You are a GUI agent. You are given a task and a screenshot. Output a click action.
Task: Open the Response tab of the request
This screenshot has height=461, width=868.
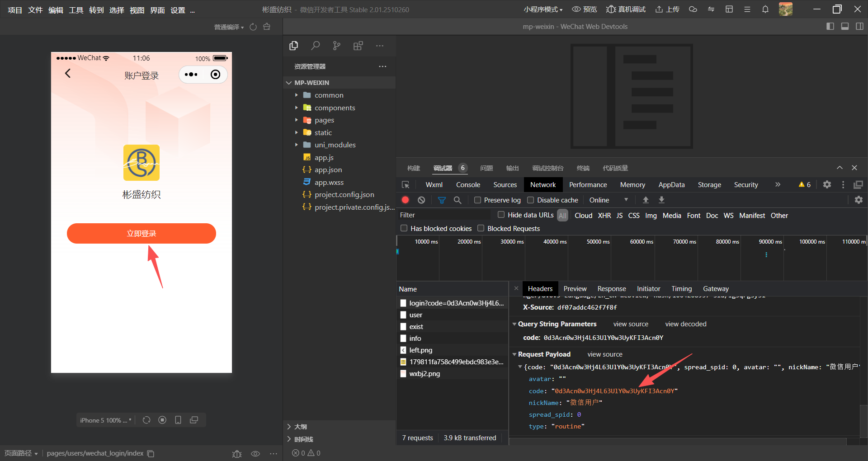(x=611, y=289)
